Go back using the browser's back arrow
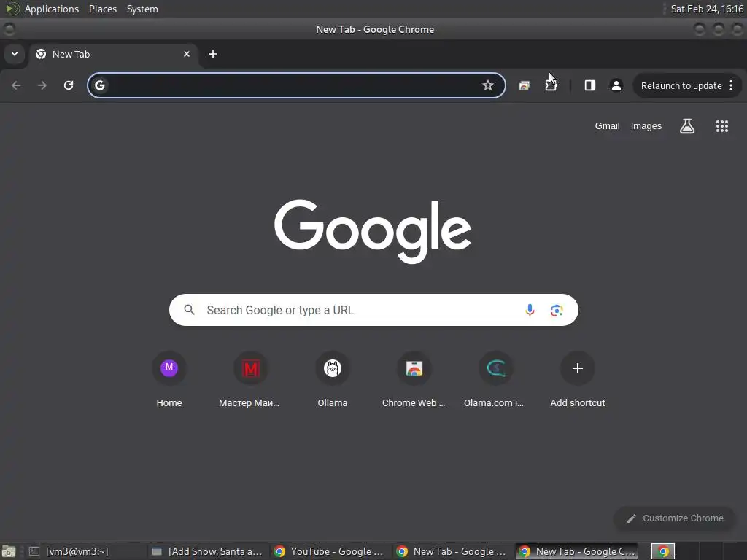 point(16,85)
